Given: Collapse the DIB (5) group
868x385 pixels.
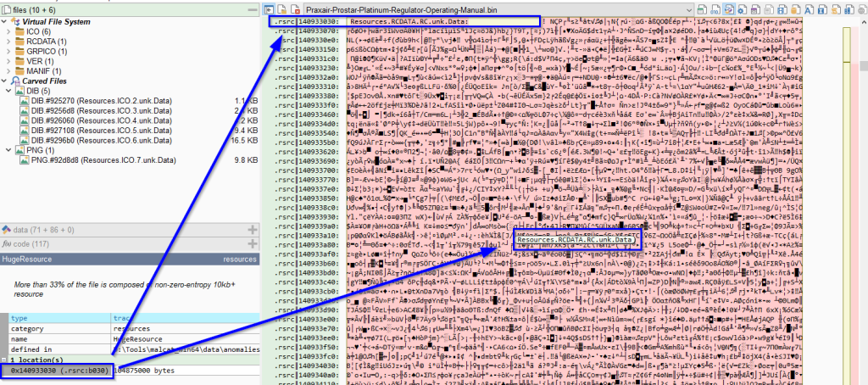Looking at the screenshot, I should (9, 91).
